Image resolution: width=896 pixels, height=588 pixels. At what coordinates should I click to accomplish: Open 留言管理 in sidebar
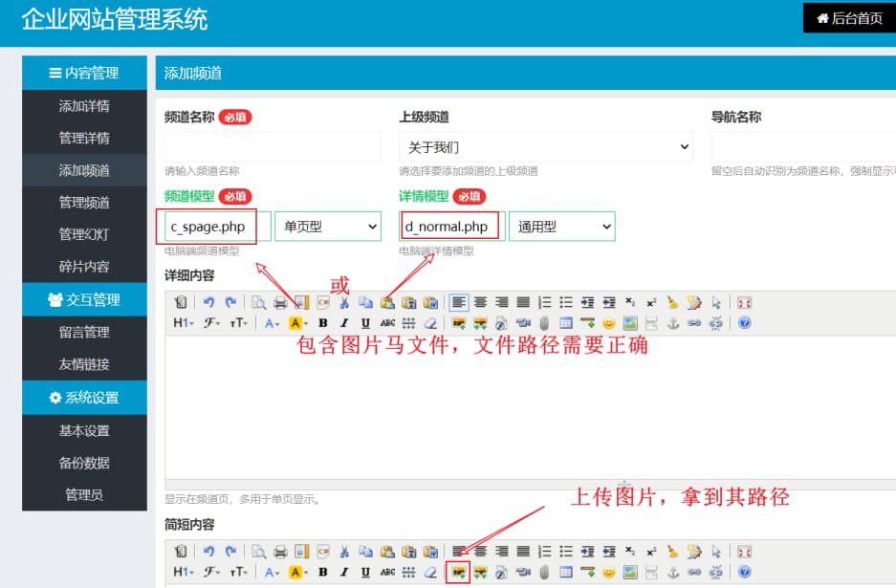point(84,332)
